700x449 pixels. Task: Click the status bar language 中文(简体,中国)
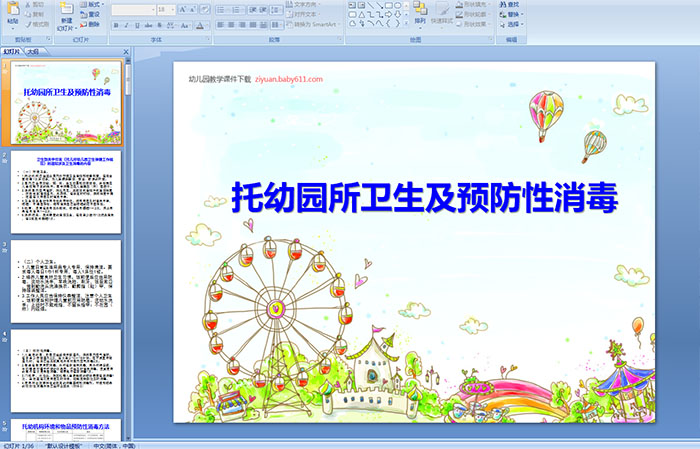tap(114, 446)
